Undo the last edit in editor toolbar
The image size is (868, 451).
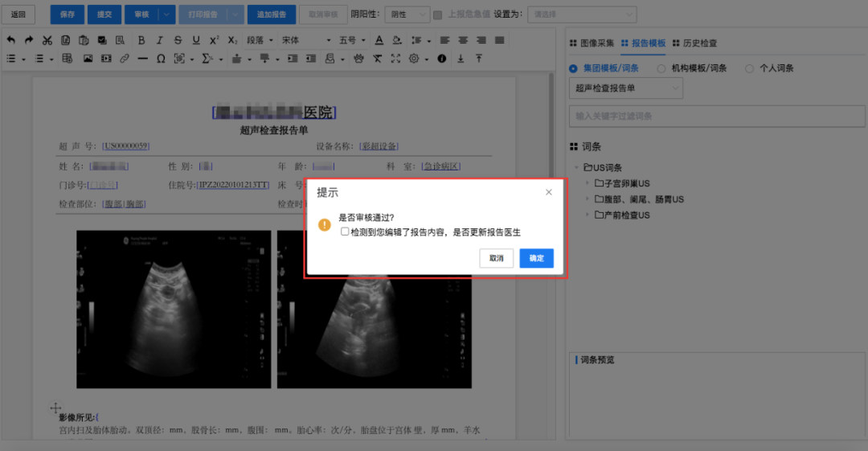(11, 40)
